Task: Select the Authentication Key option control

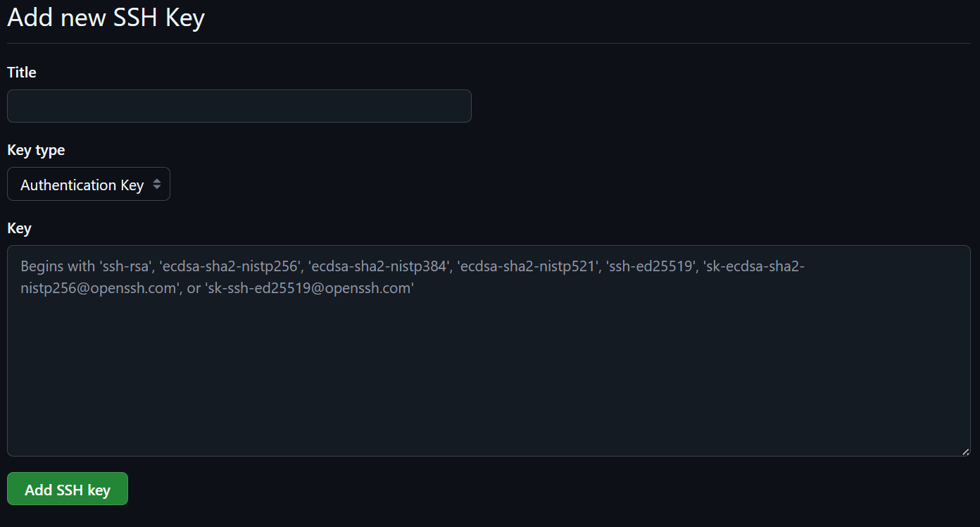Action: (x=88, y=184)
